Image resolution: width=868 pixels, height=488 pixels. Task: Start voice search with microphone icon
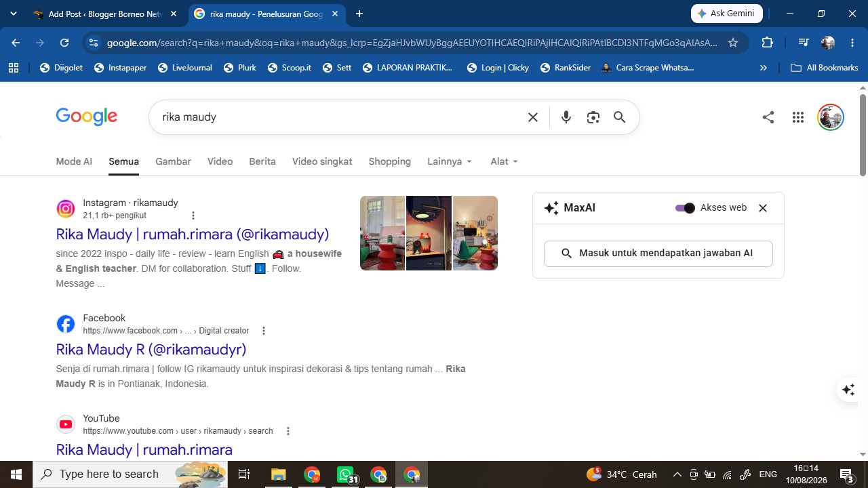[566, 117]
